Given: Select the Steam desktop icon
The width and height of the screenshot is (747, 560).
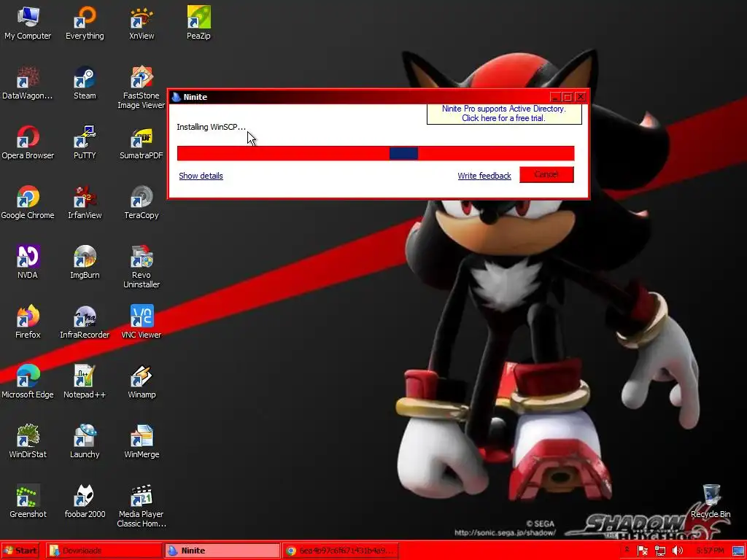Looking at the screenshot, I should click(85, 83).
